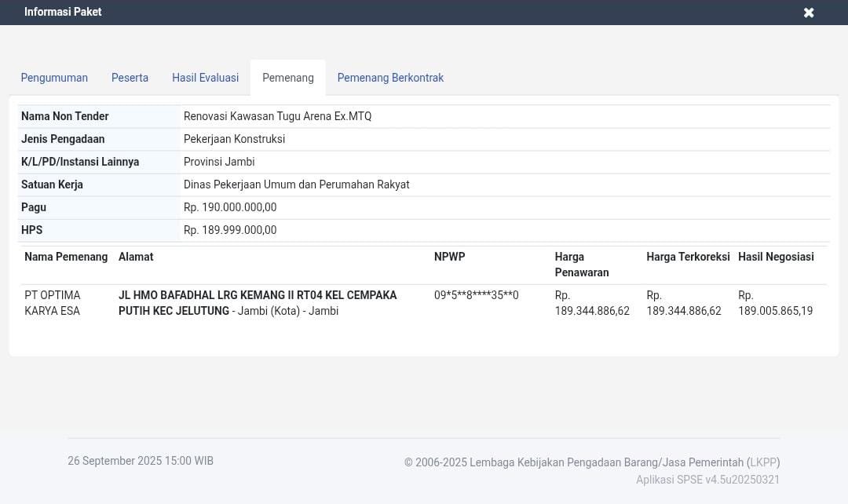The width and height of the screenshot is (848, 504).
Task: Click the Aplikasi SPSE version text
Action: point(707,480)
